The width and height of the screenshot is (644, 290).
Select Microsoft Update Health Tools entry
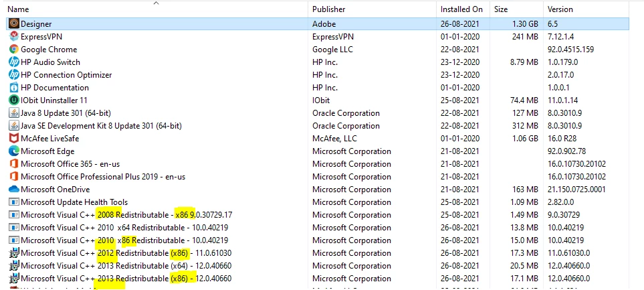pos(74,202)
